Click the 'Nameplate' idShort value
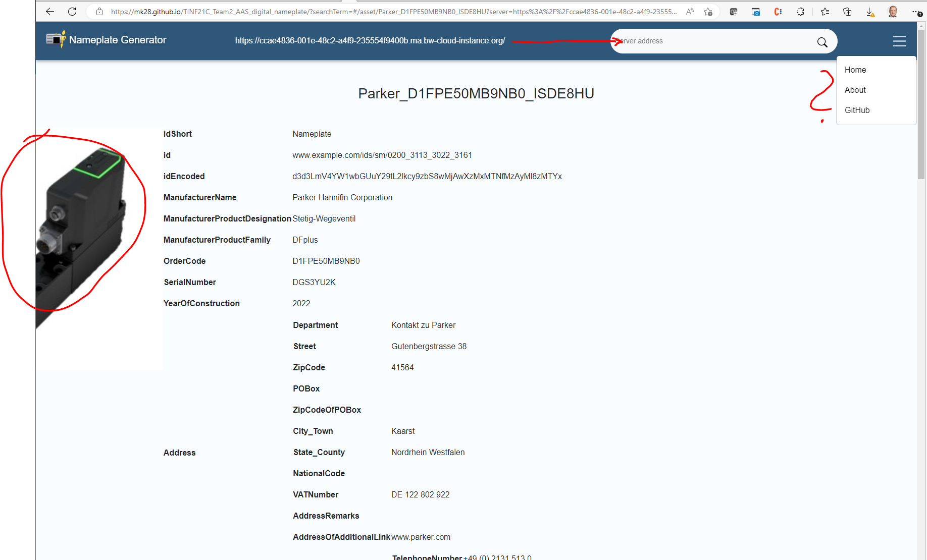Screen dimensions: 927x560 (312, 134)
